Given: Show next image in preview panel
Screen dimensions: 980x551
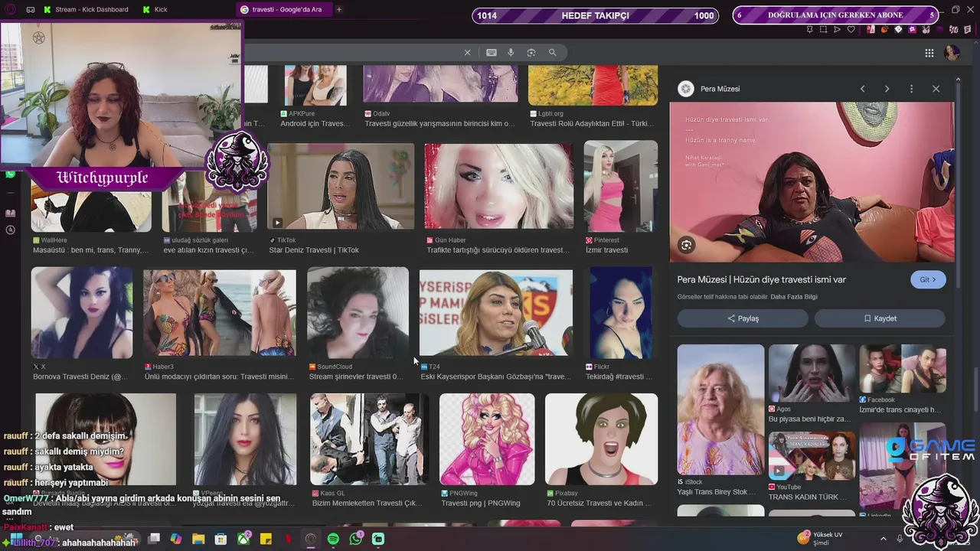Looking at the screenshot, I should tap(887, 89).
